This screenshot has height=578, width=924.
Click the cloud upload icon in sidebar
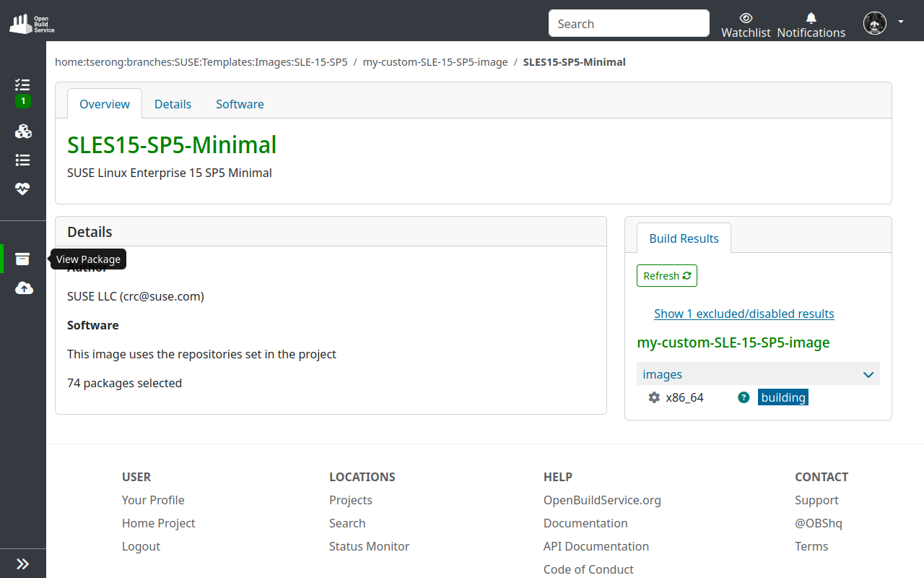point(22,288)
